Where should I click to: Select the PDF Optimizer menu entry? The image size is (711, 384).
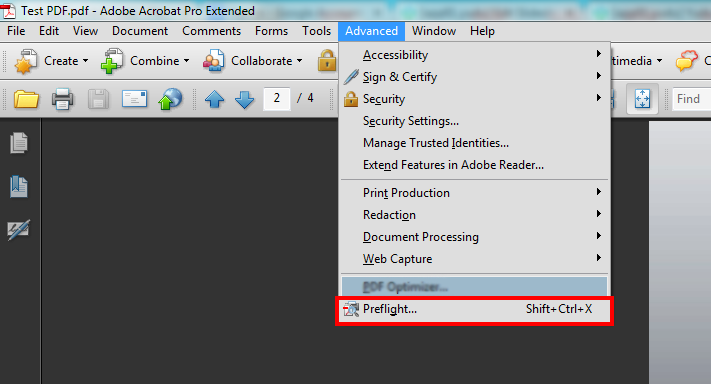click(x=474, y=287)
